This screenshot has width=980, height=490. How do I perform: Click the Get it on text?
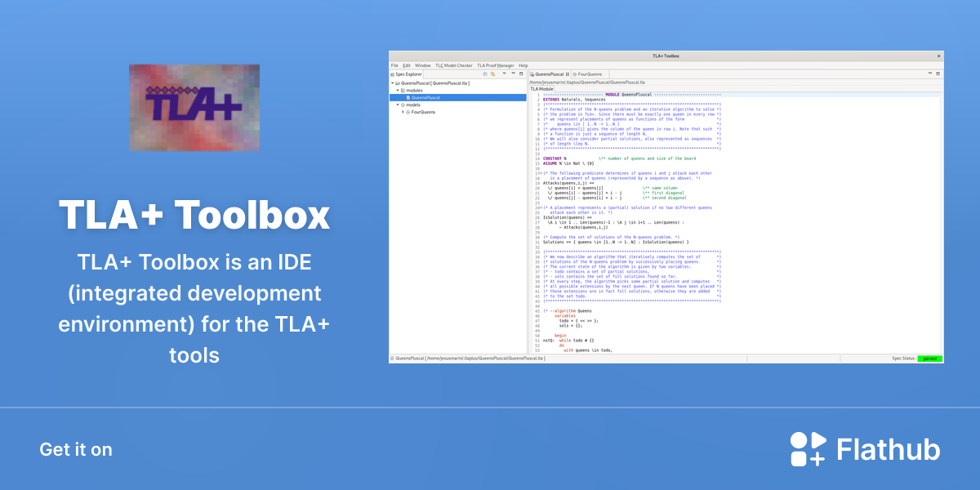point(76,449)
